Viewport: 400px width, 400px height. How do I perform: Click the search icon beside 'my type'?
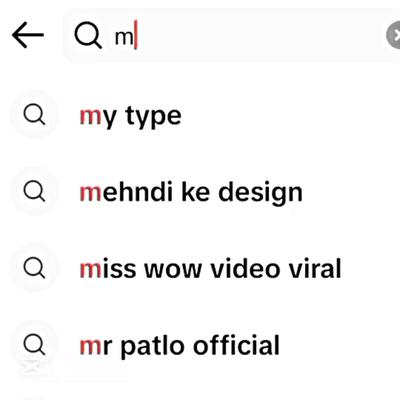point(34,115)
